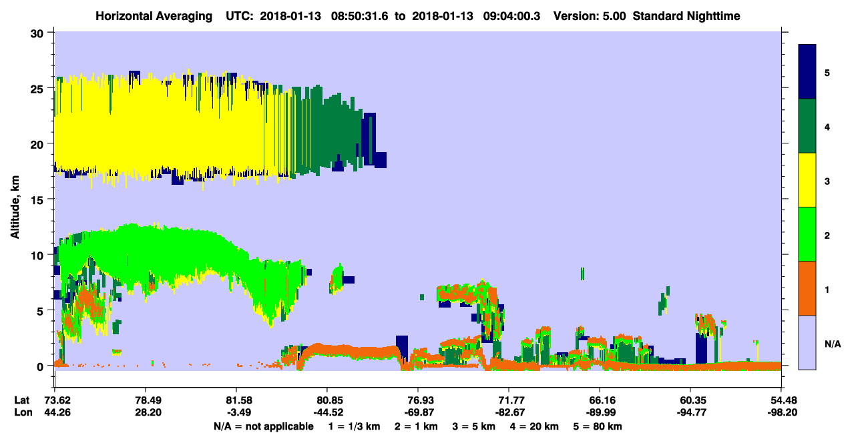Click the lavender N/A colorbar segment
The image size is (868, 445).
point(807,342)
